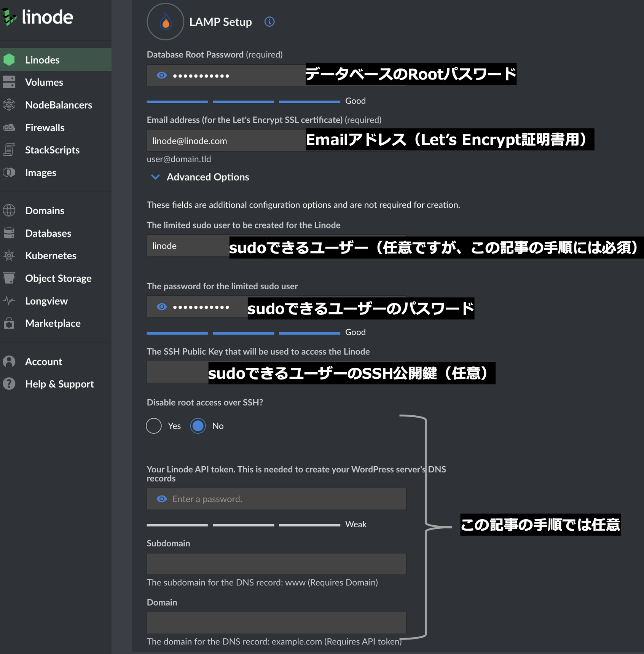Open LAMP Setup info icon
This screenshot has height=654, width=644.
[x=269, y=22]
